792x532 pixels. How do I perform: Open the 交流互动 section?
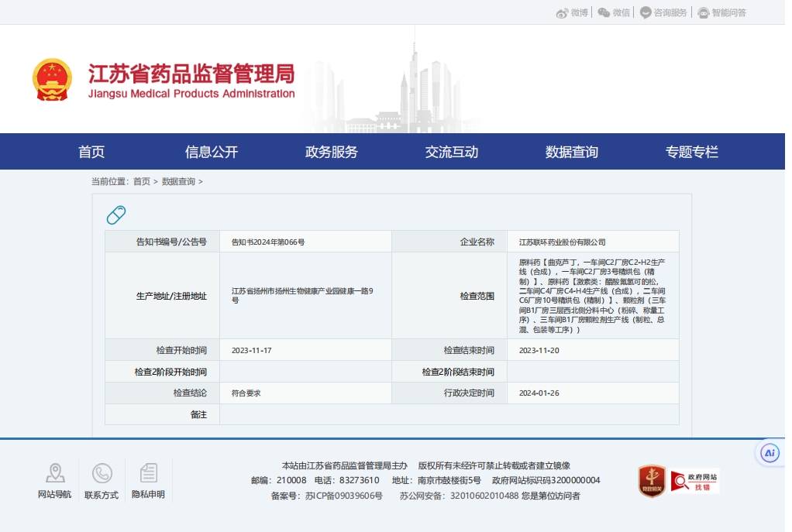pos(451,151)
